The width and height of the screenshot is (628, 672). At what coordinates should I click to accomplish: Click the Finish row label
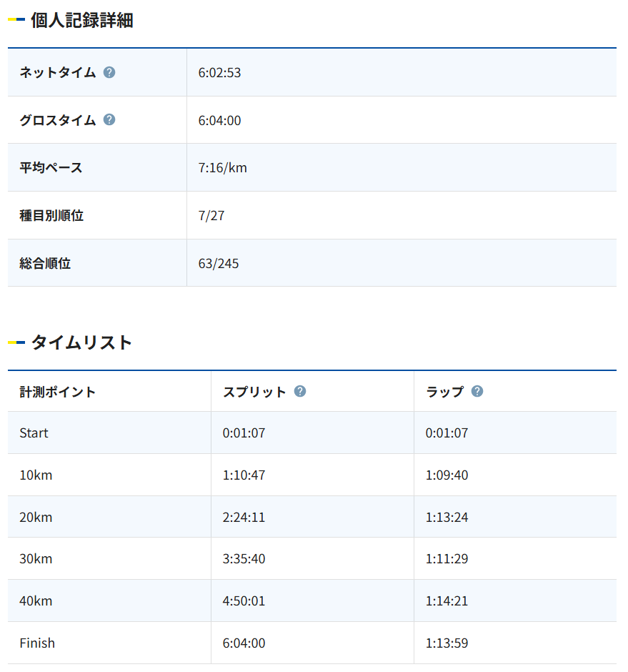[37, 643]
